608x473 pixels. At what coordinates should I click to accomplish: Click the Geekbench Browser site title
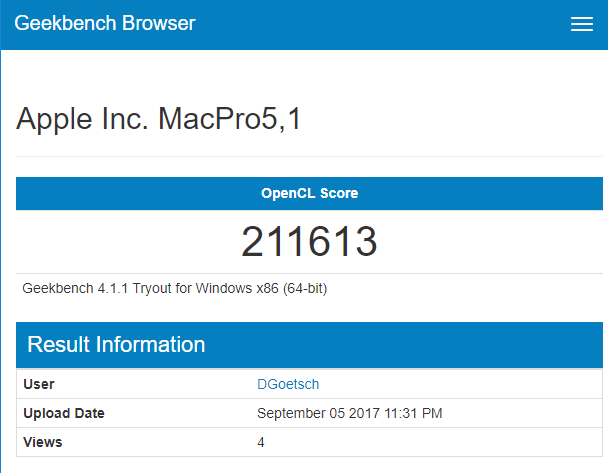pos(105,24)
